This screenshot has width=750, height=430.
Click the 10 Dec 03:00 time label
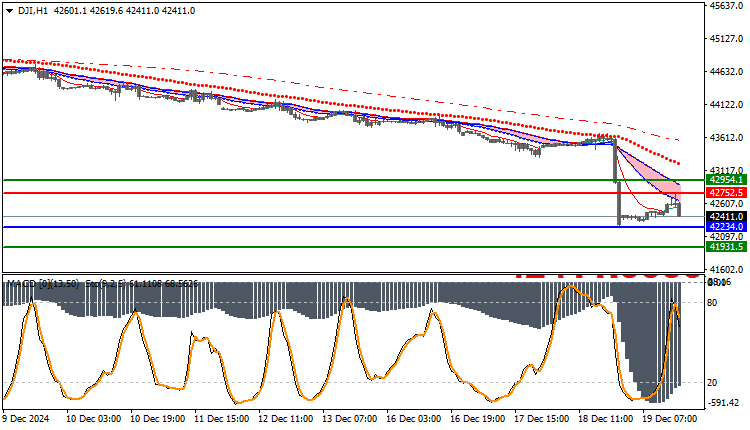pos(93,419)
